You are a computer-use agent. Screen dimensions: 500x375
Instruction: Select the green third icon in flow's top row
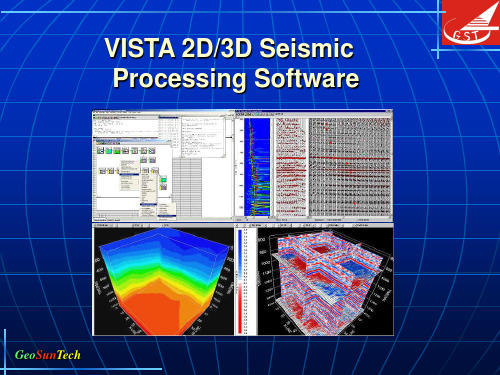click(x=117, y=150)
